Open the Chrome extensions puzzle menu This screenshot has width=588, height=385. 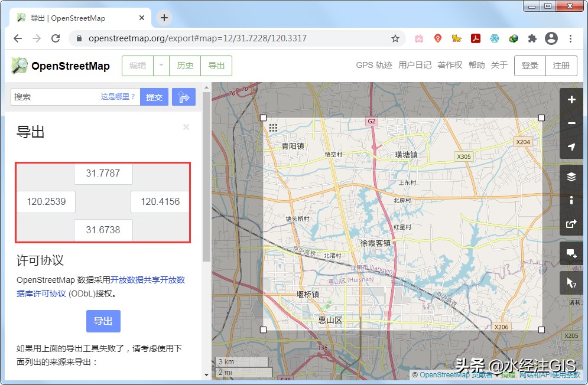[x=532, y=38]
